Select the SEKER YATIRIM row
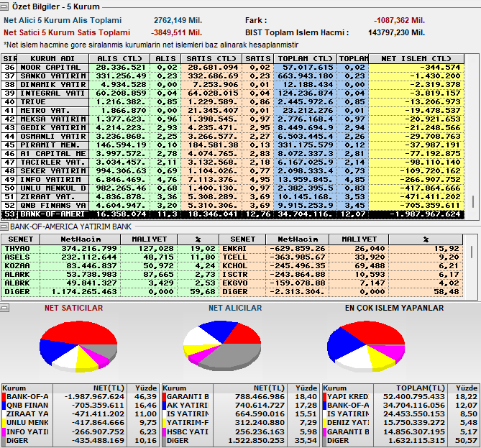This screenshot has width=481, height=448. point(232,171)
